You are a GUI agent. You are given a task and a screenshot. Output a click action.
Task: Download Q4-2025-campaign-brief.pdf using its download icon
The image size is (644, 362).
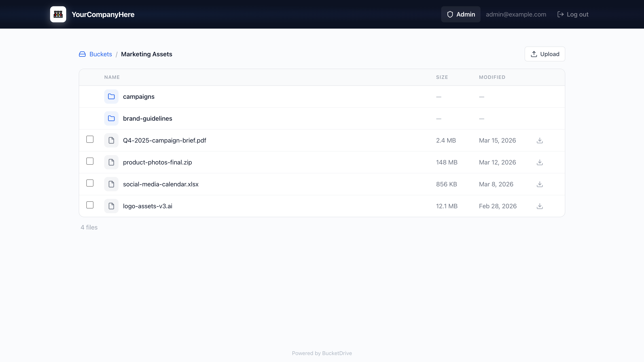(x=540, y=140)
